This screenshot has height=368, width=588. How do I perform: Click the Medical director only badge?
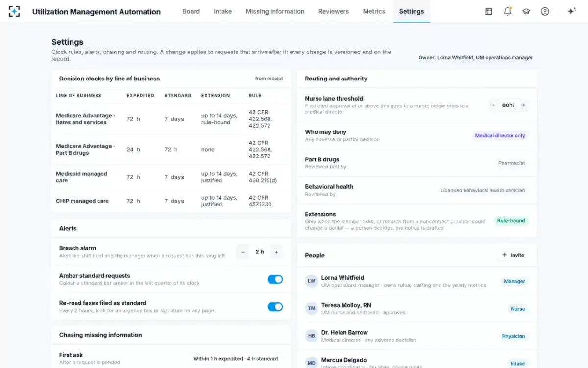coord(500,136)
